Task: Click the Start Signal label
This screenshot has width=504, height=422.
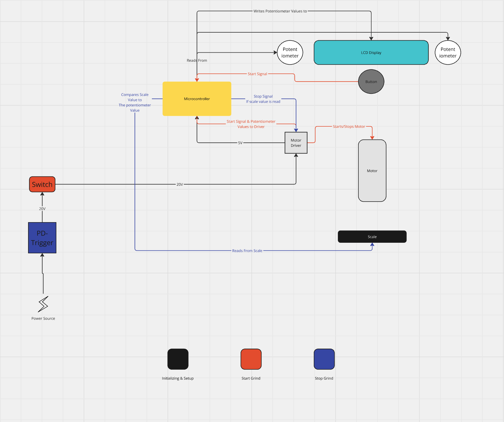Action: (257, 74)
